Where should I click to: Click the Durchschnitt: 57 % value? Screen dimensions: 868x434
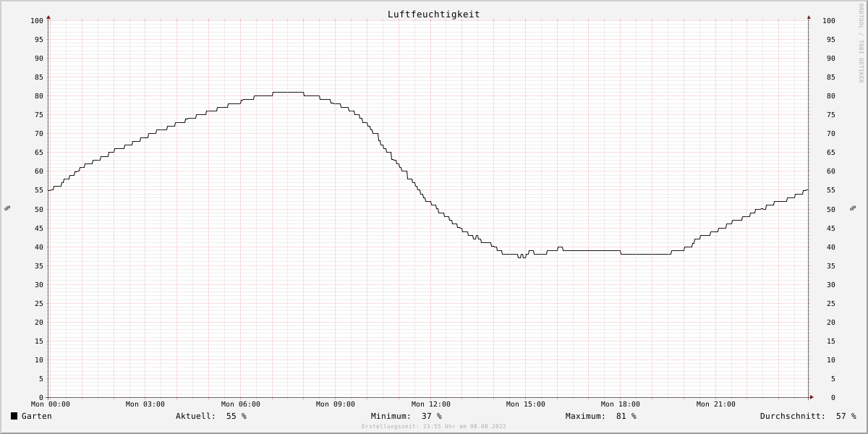[x=808, y=416]
